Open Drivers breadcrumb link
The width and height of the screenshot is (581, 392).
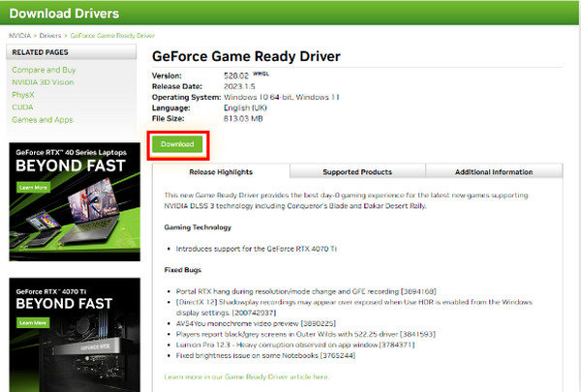(x=50, y=36)
